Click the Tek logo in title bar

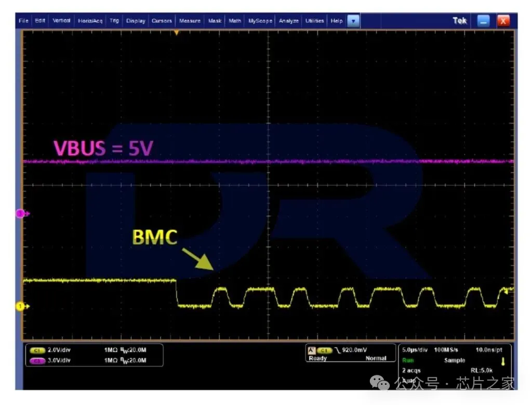(x=459, y=21)
